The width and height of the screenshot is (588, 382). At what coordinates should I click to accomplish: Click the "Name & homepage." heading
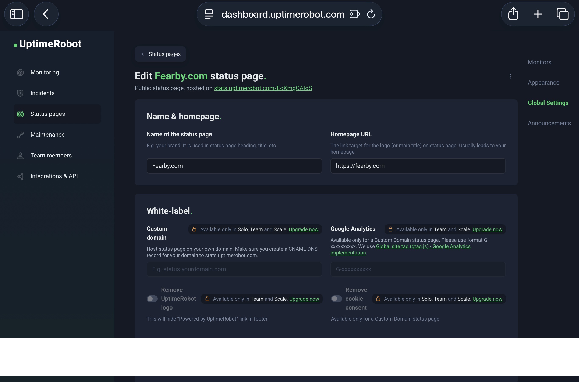184,117
